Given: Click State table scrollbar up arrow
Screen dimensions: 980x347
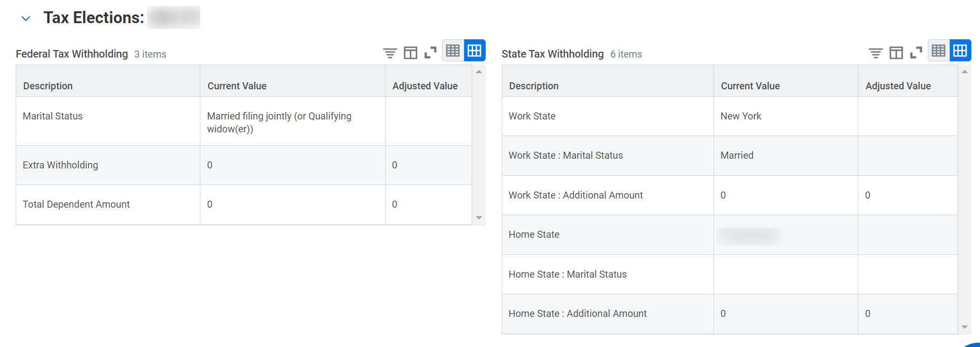Looking at the screenshot, I should 964,72.
